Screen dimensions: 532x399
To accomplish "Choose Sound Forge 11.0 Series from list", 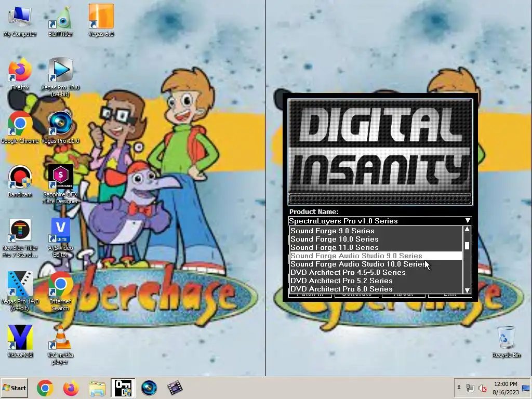I will [x=376, y=247].
